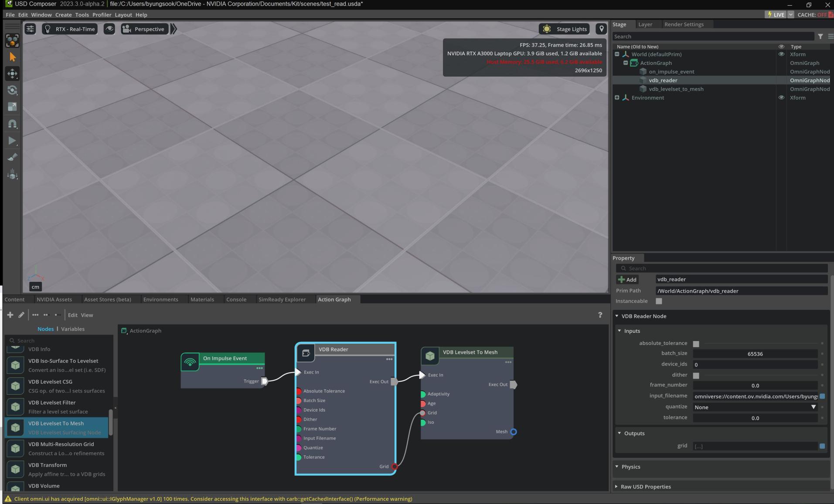Screen dimensions: 834x504
Task: Click the viewport waypoint pin icon
Action: click(x=601, y=29)
